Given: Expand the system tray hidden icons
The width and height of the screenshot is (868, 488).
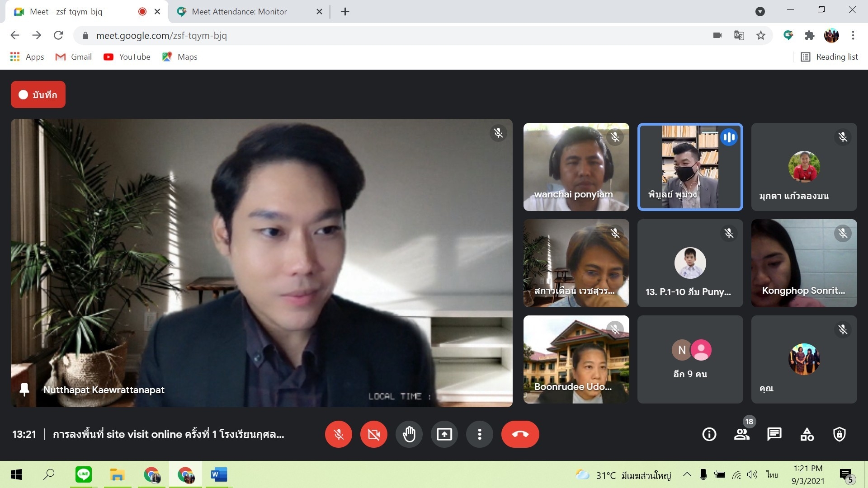Looking at the screenshot, I should pyautogui.click(x=687, y=474).
